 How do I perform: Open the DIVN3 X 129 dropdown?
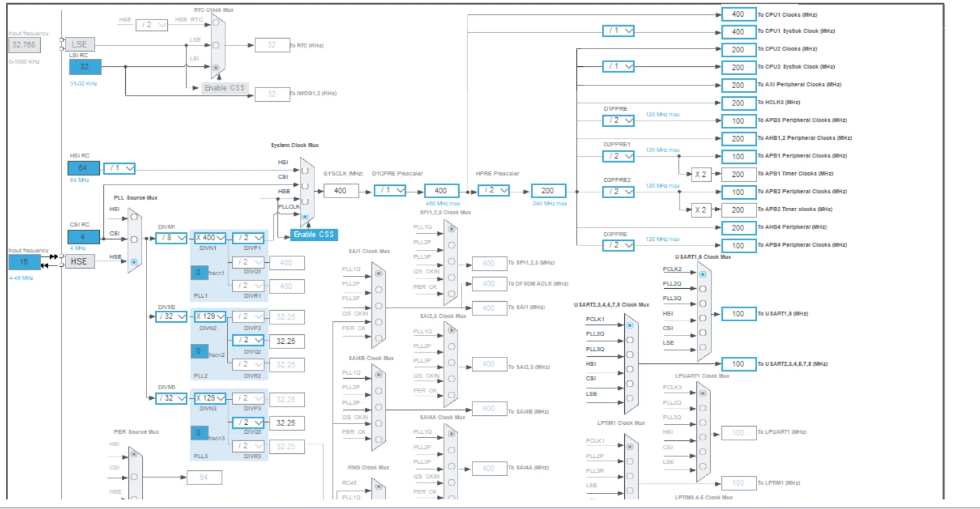(x=210, y=398)
